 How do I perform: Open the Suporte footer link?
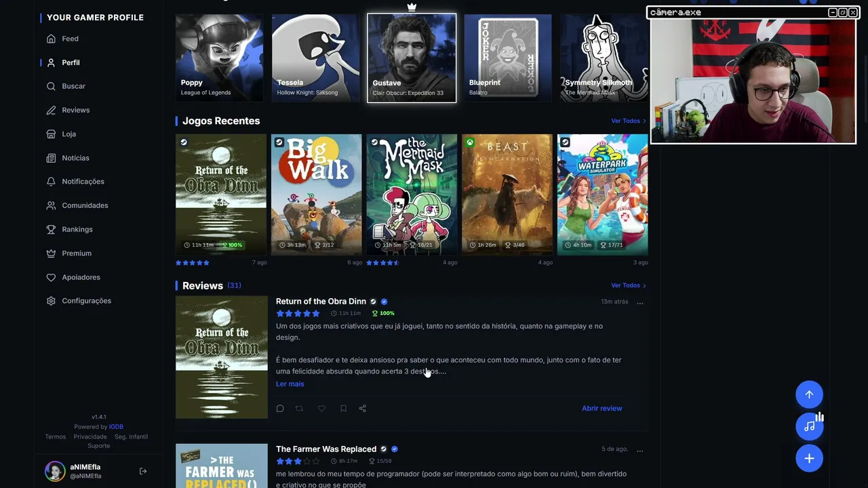pos(98,446)
